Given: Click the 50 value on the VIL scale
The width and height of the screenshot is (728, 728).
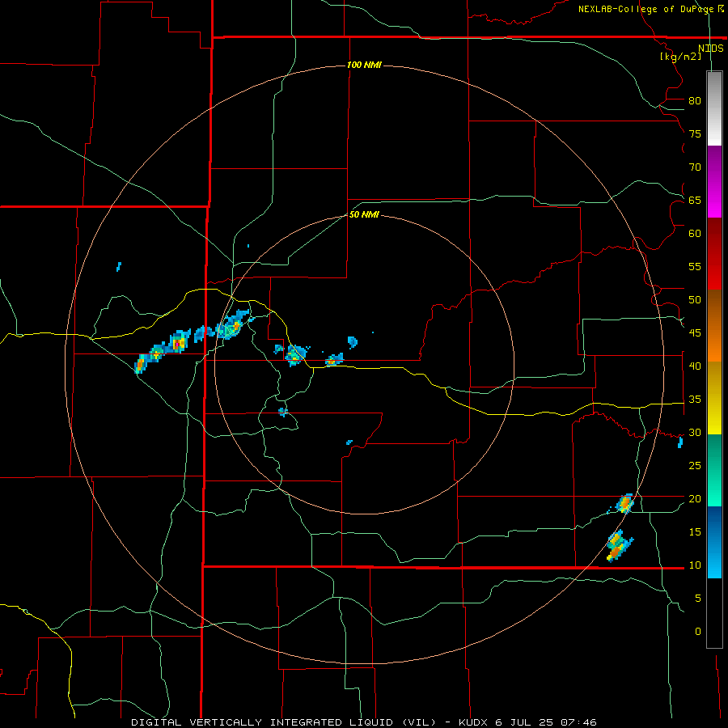Looking at the screenshot, I should pyautogui.click(x=695, y=300).
